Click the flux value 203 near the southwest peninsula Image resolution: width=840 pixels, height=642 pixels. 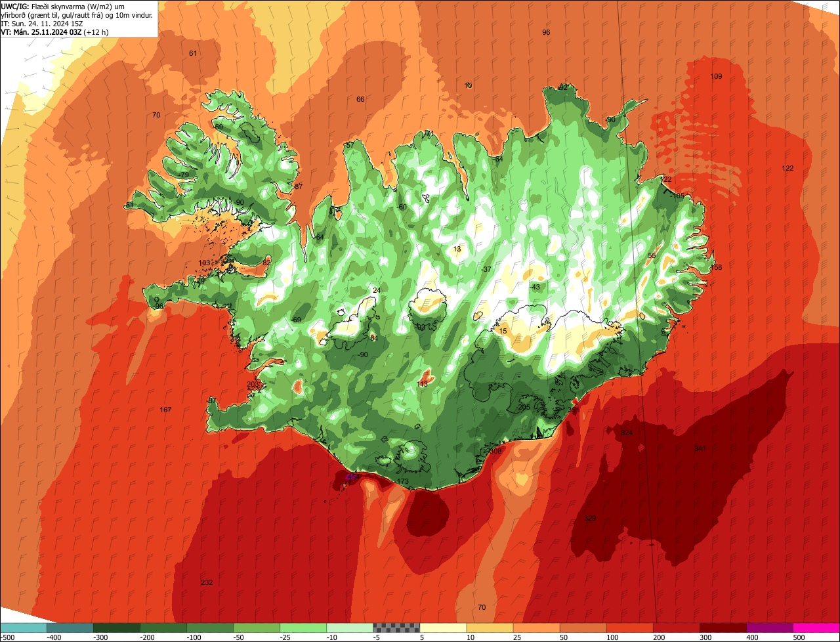(x=253, y=384)
